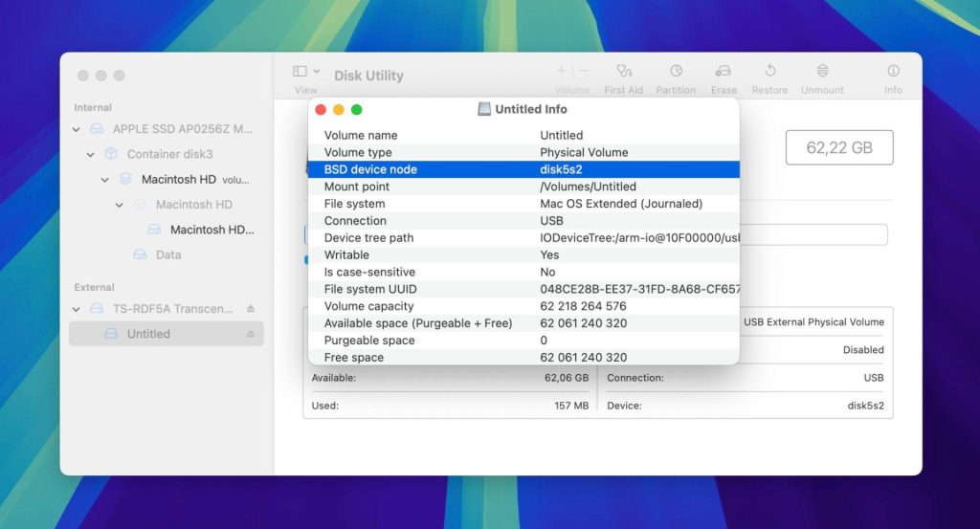Viewport: 980px width, 529px height.
Task: Click the Disabled value in details
Action: point(863,350)
